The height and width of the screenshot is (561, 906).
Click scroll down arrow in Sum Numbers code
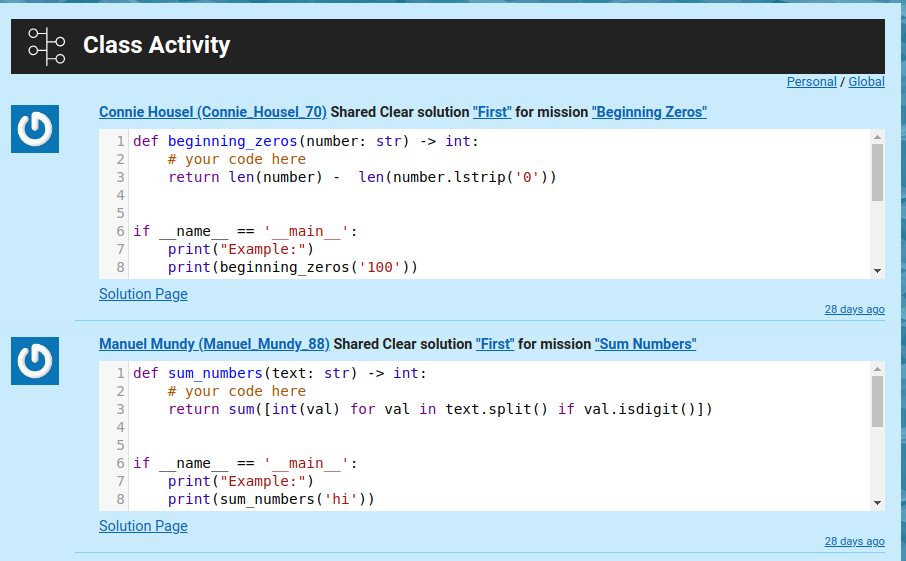pyautogui.click(x=877, y=503)
